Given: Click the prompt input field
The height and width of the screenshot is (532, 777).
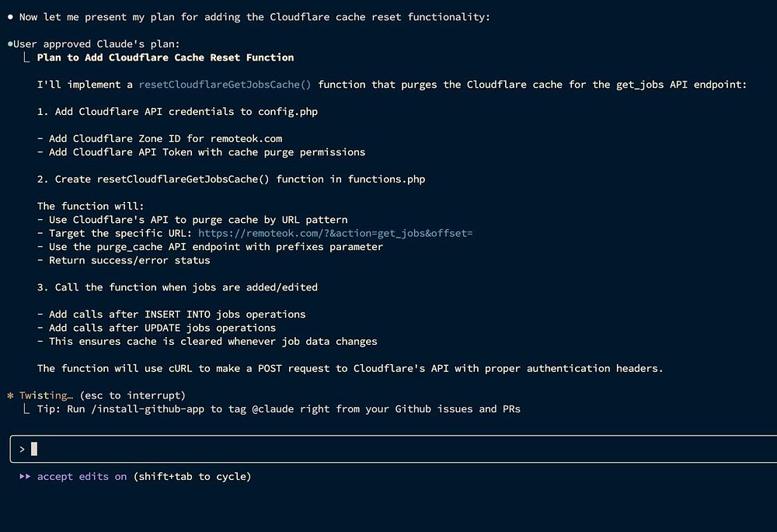Looking at the screenshot, I should (388, 449).
